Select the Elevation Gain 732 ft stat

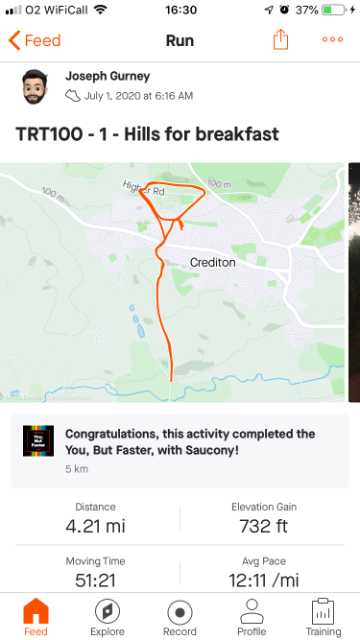[264, 518]
